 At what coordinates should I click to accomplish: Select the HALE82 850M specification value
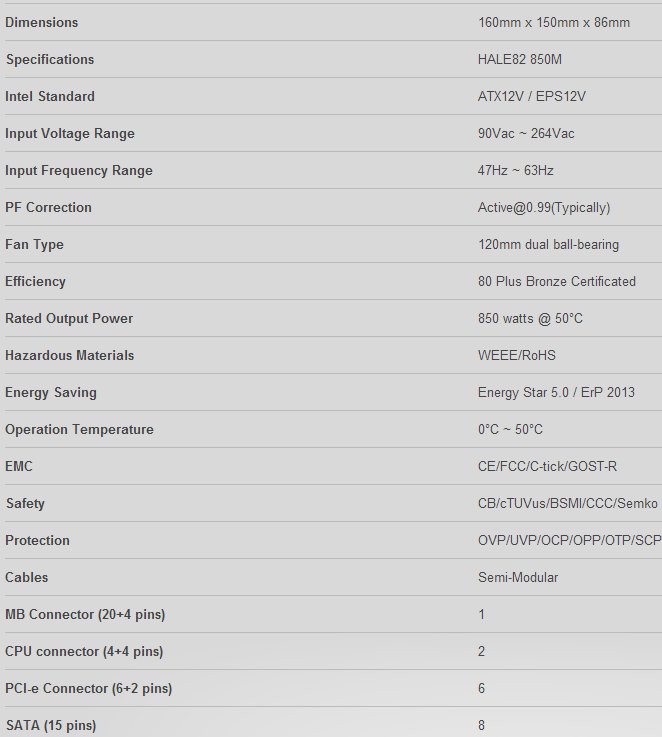[x=520, y=60]
